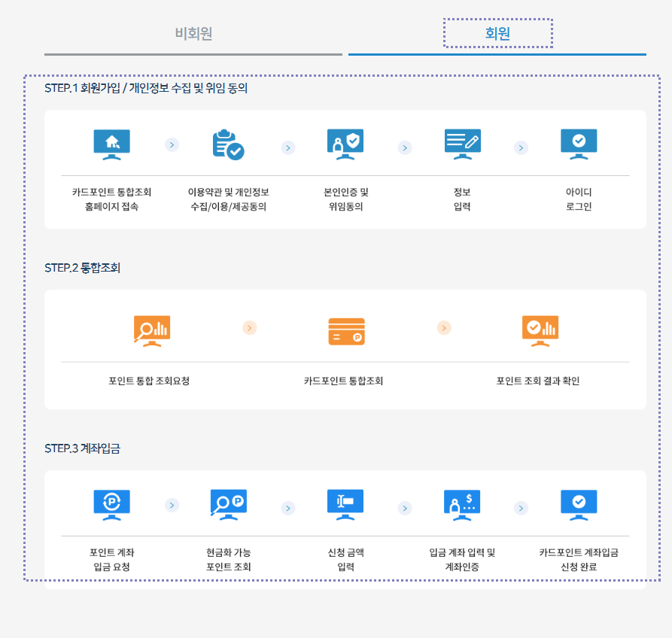
Task: Click the text 포인트 계좌 입금 요청
Action: click(x=112, y=560)
